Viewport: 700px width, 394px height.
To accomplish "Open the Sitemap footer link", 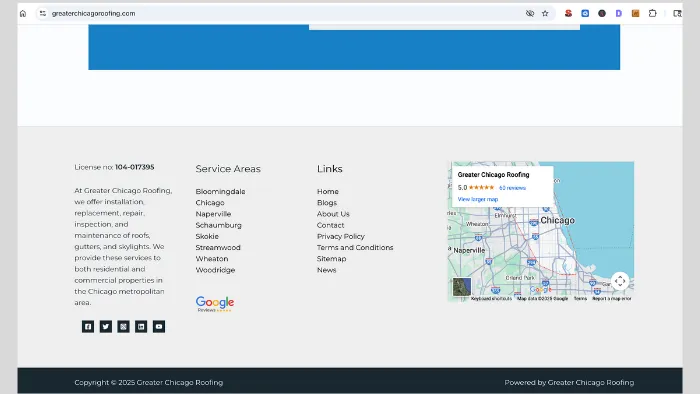I will pyautogui.click(x=331, y=258).
